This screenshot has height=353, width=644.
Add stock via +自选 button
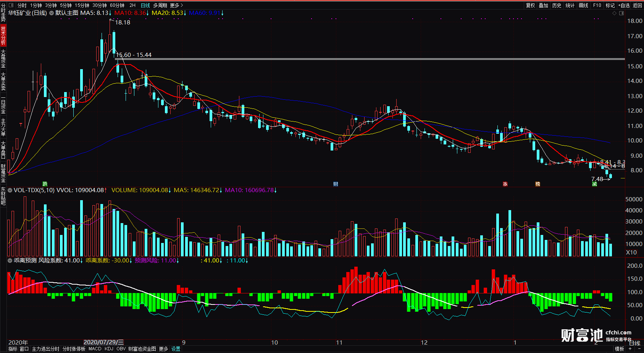624,5
